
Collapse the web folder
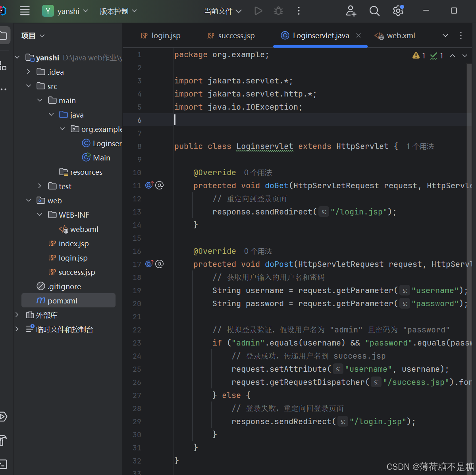29,201
